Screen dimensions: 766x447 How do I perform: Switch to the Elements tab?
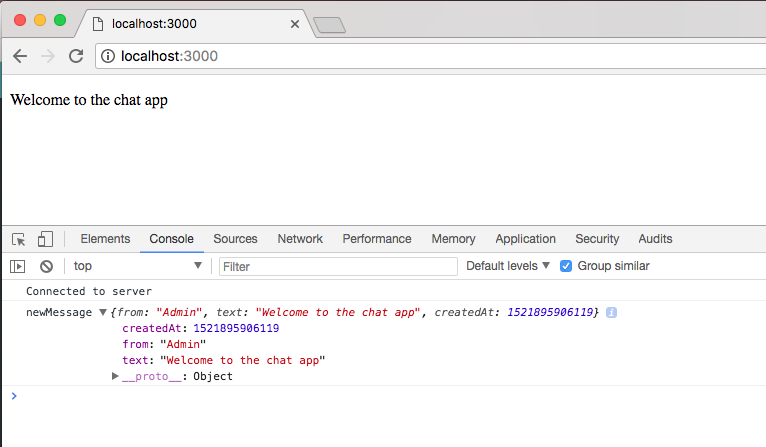pyautogui.click(x=105, y=239)
